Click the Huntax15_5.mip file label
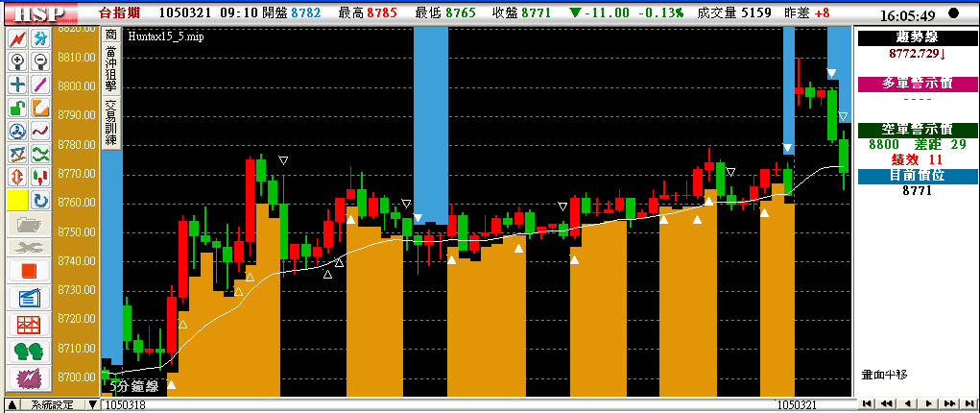980x413 pixels. [x=166, y=36]
